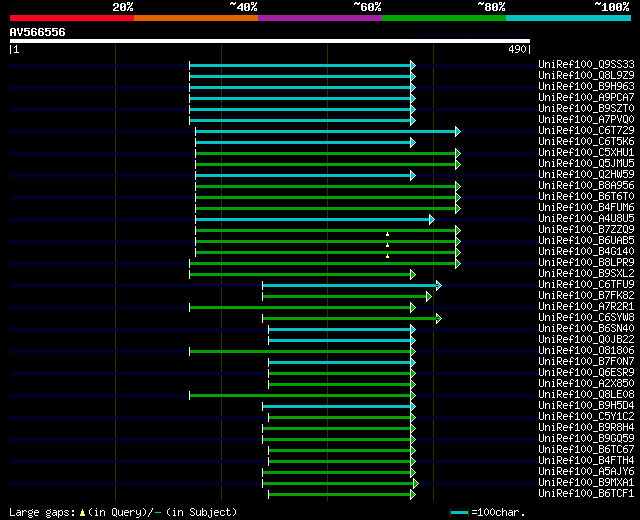The width and height of the screenshot is (640, 520).
Task: Select the UniRef100_B8A956 label
Action: coord(586,185)
